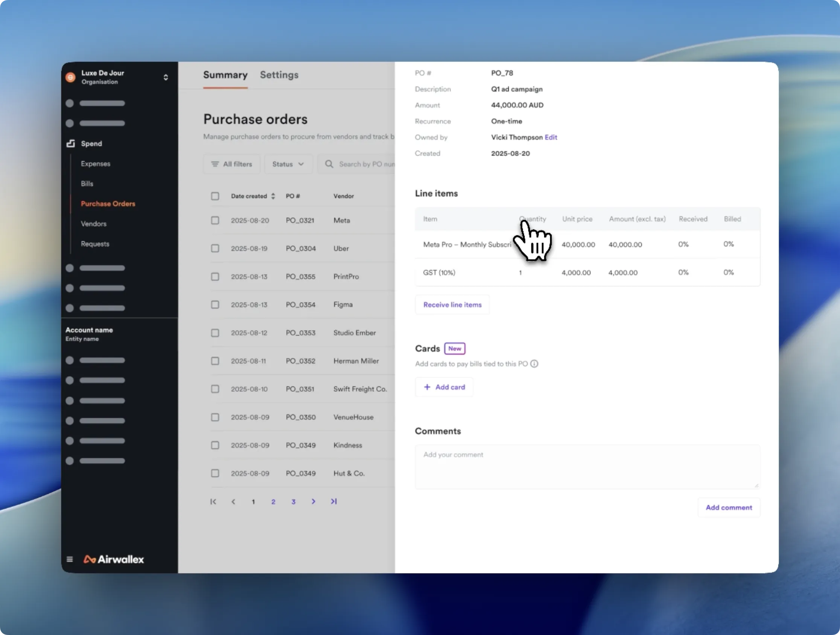Click the search magnifier icon in PO search
The width and height of the screenshot is (840, 635).
click(x=329, y=164)
